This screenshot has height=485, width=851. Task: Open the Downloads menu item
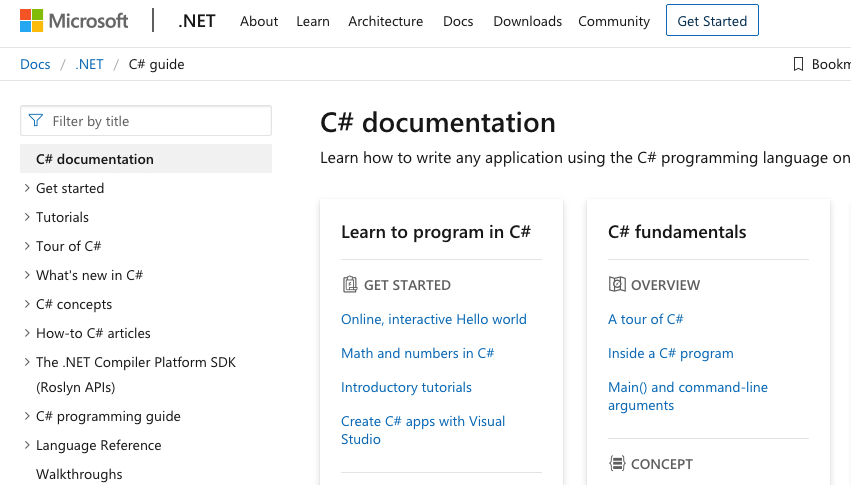tap(527, 21)
